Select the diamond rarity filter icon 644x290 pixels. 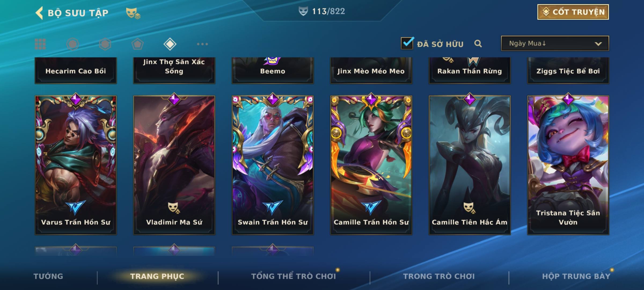pyautogui.click(x=170, y=44)
